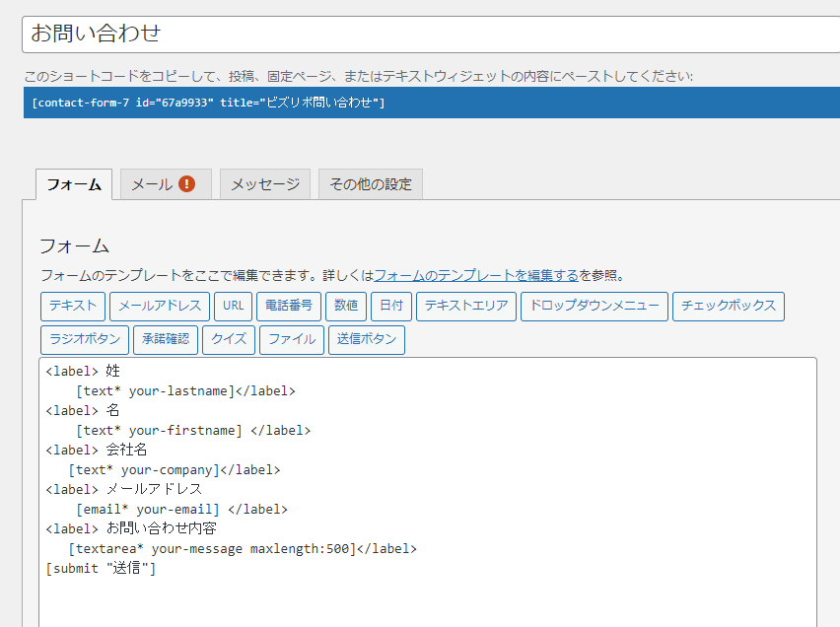Click the error warning icon on メール tab
840x627 pixels.
pyautogui.click(x=186, y=183)
